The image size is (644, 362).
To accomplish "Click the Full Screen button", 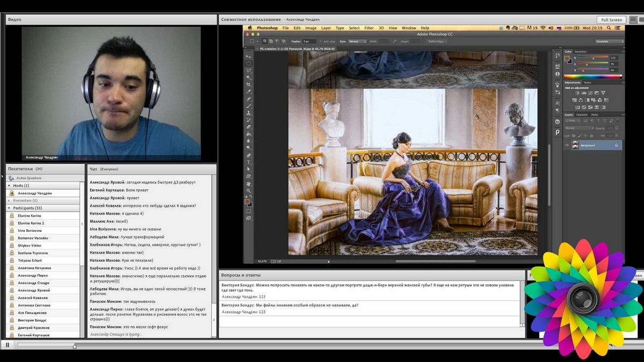I will pos(611,19).
